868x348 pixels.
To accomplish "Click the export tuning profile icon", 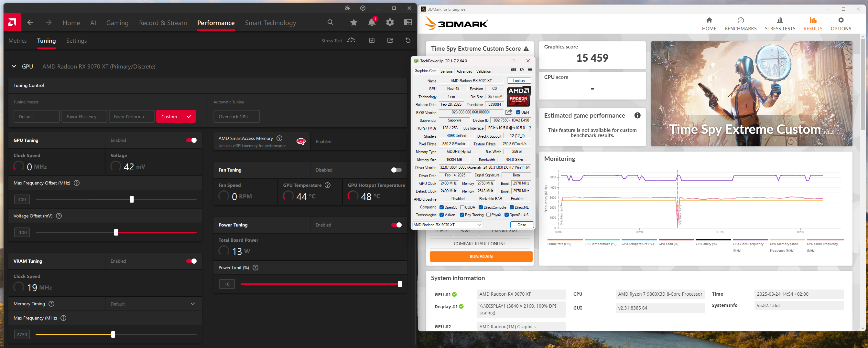I will [390, 40].
